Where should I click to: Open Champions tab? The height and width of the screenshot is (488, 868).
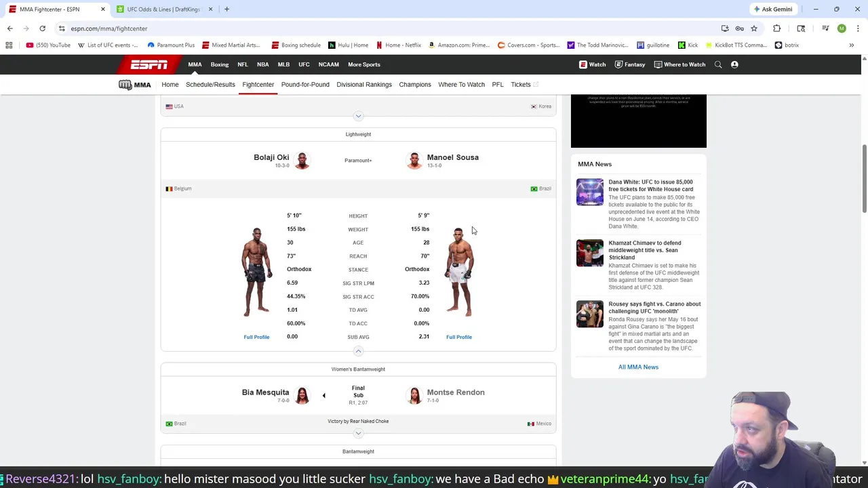click(x=415, y=85)
